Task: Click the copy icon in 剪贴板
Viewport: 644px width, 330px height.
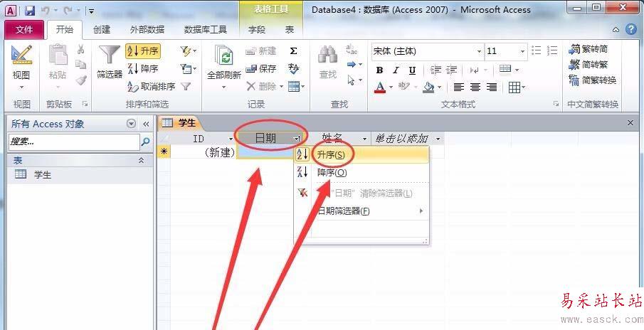Action: point(81,65)
